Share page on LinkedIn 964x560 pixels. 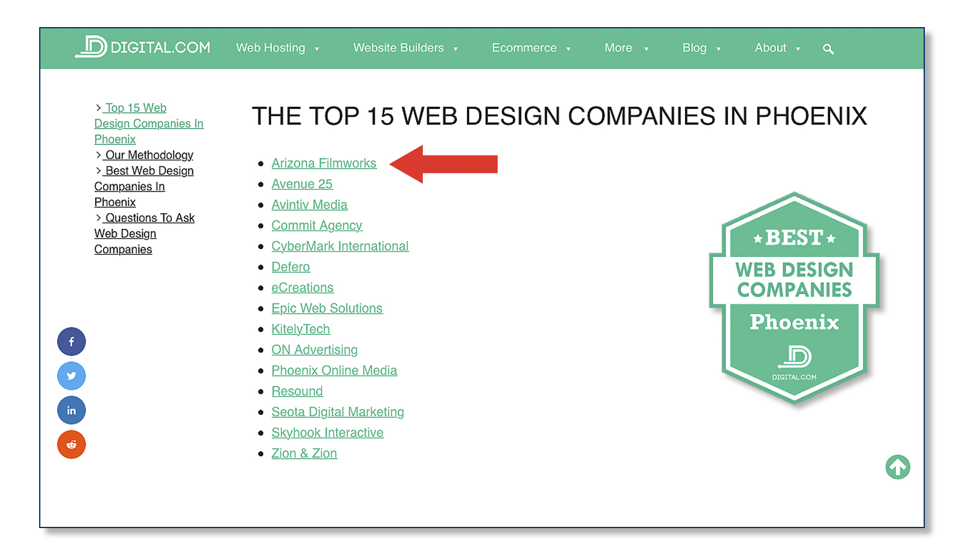coord(72,411)
